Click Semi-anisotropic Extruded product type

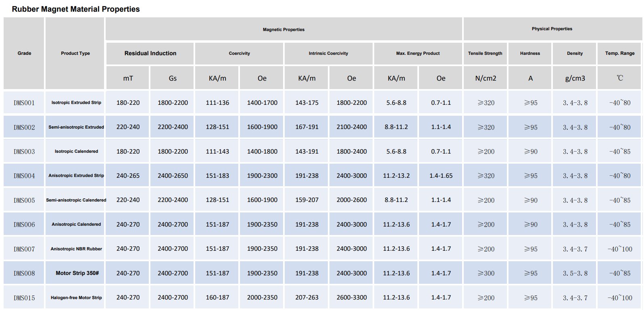click(x=76, y=127)
